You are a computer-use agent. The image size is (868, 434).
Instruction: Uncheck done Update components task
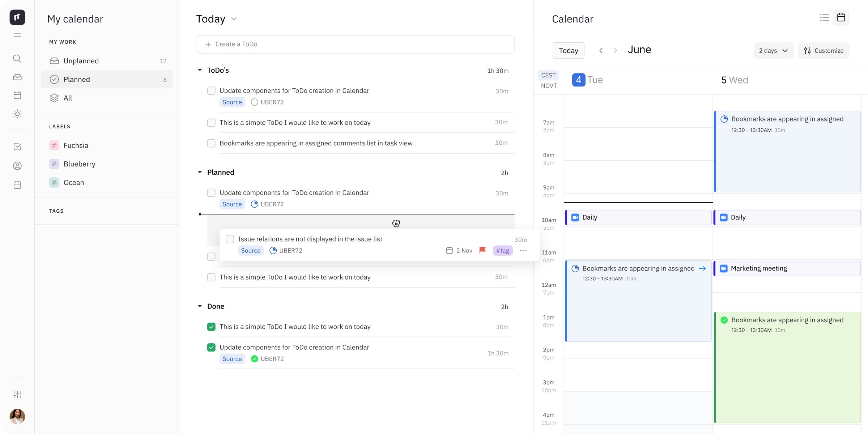click(x=211, y=347)
